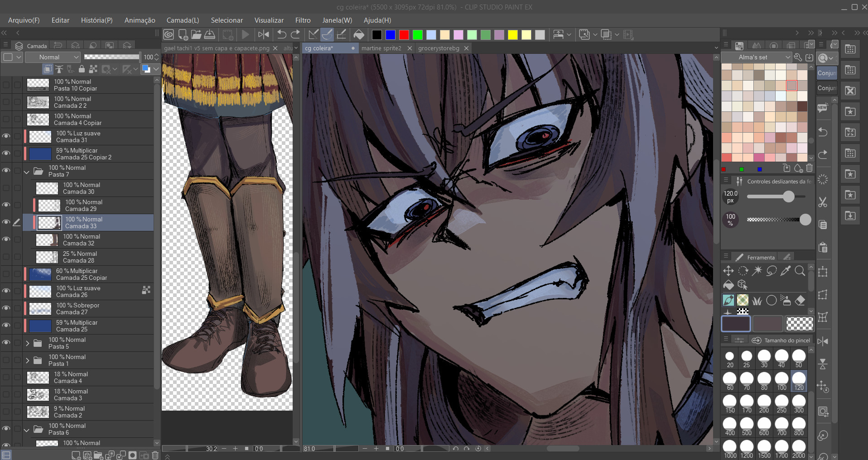
Task: Select the active Pen brush tool
Action: 728,300
